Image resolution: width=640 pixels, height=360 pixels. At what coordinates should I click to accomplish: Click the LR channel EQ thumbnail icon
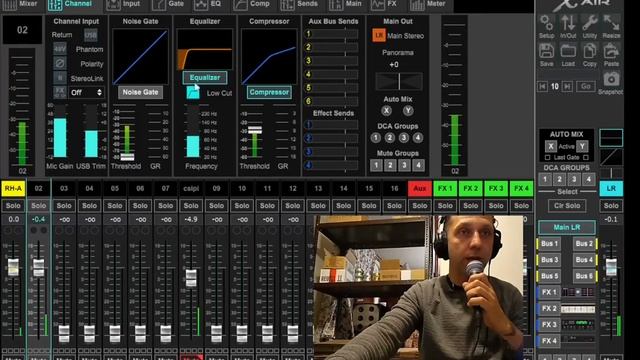coord(611,138)
